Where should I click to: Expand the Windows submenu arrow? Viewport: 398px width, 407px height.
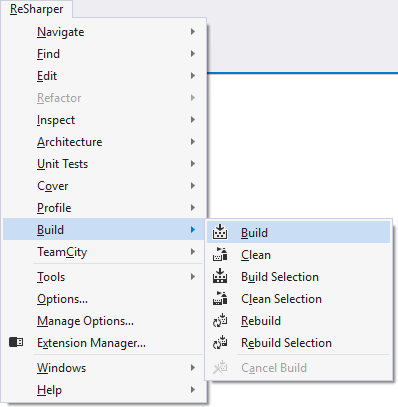tap(193, 368)
